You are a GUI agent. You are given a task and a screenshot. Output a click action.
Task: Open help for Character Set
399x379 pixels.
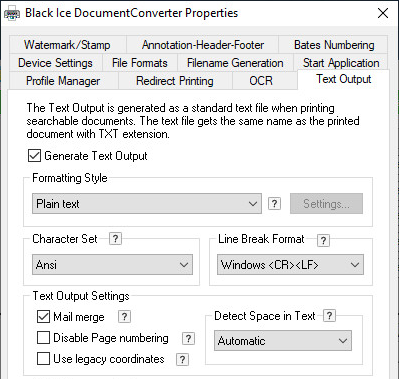(x=115, y=239)
